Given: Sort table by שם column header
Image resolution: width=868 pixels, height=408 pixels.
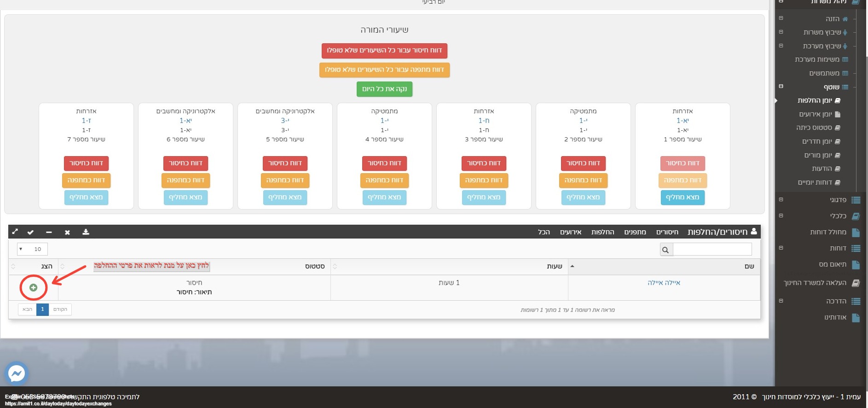Looking at the screenshot, I should (664, 266).
